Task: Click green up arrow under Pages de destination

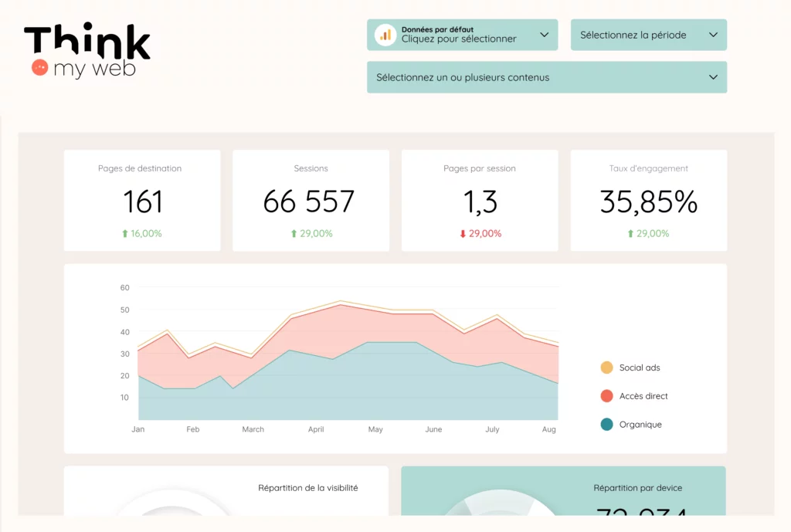Action: [x=125, y=234]
